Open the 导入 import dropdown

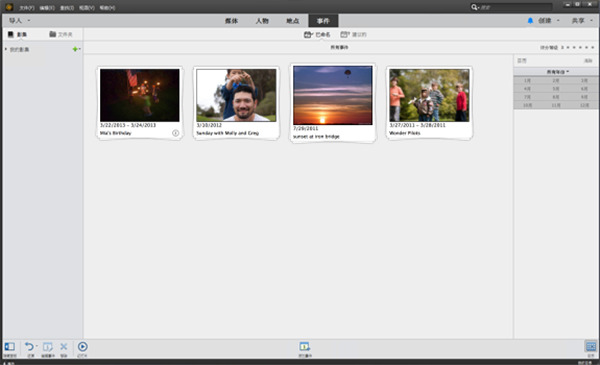click(x=19, y=21)
